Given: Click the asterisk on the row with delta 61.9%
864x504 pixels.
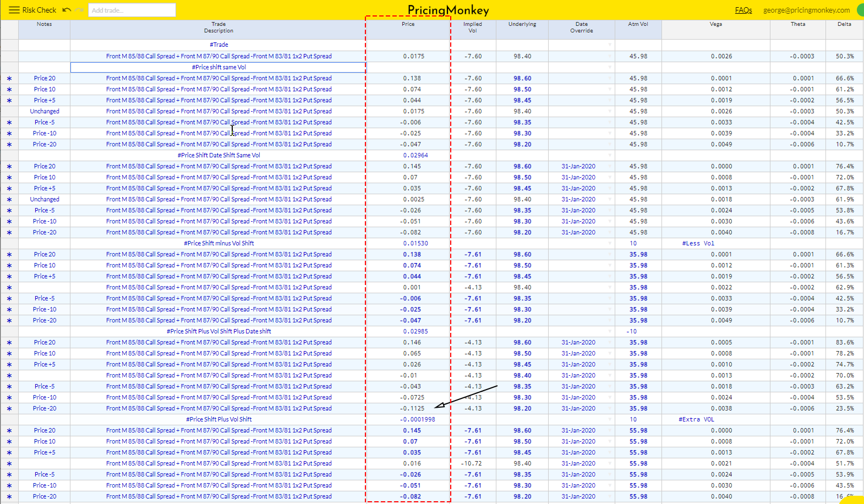Looking at the screenshot, I should (x=9, y=199).
